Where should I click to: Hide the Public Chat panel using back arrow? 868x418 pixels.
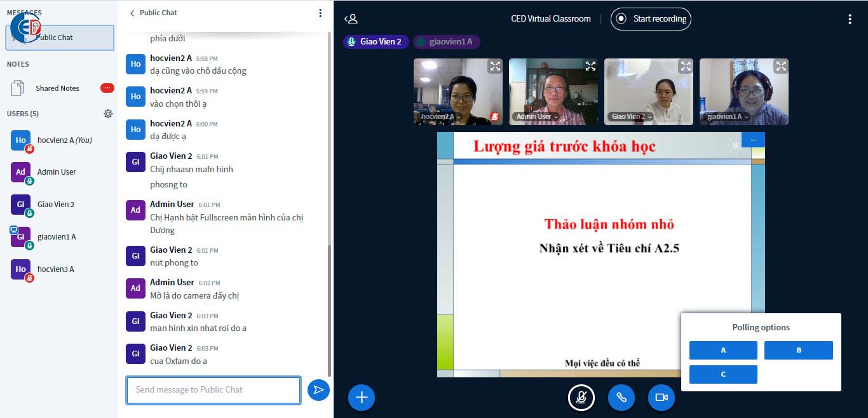[132, 13]
